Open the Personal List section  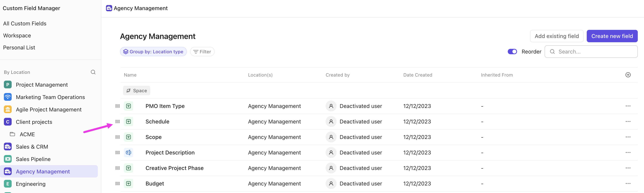point(19,47)
